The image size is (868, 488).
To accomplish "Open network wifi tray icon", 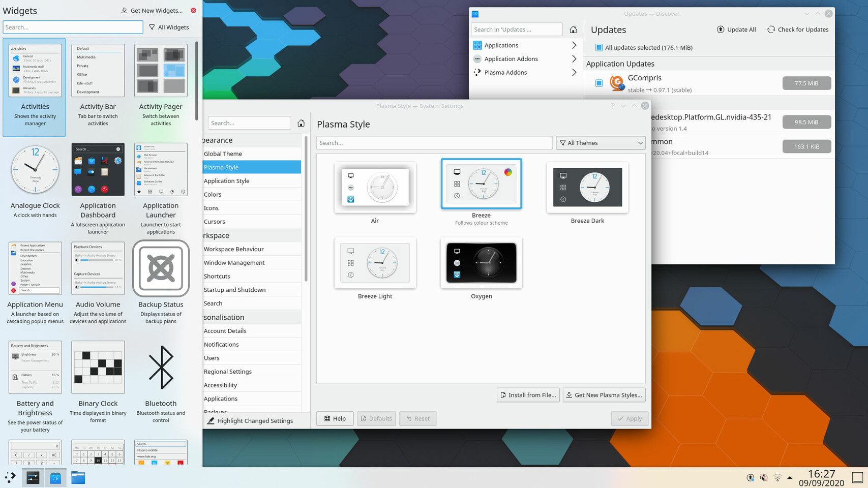I will pos(777,478).
